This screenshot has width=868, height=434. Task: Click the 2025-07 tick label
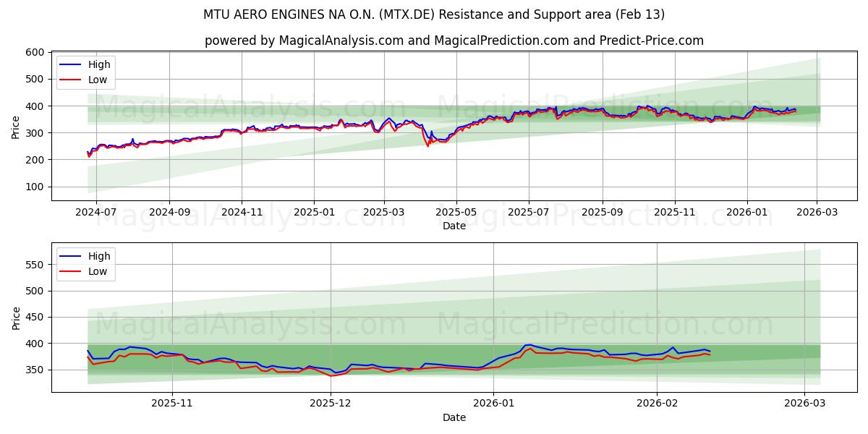529,213
